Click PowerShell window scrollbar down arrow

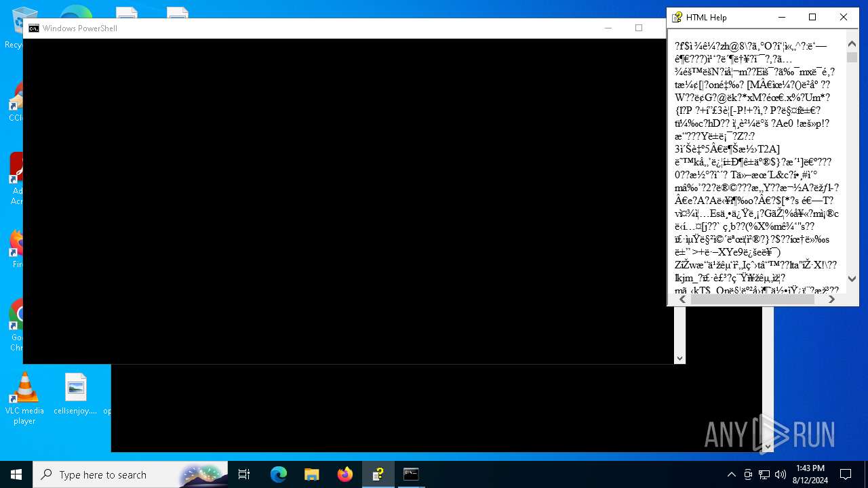[679, 358]
